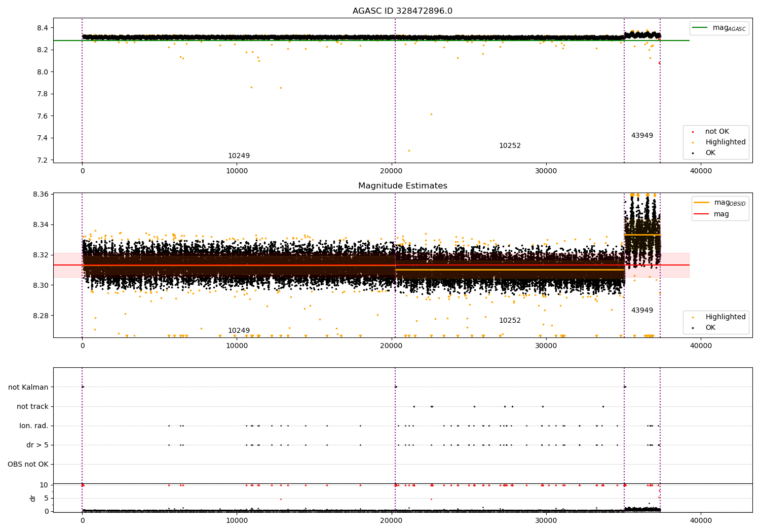
Task: Click Highlighted marker in middle plot legend
Action: pos(693,317)
